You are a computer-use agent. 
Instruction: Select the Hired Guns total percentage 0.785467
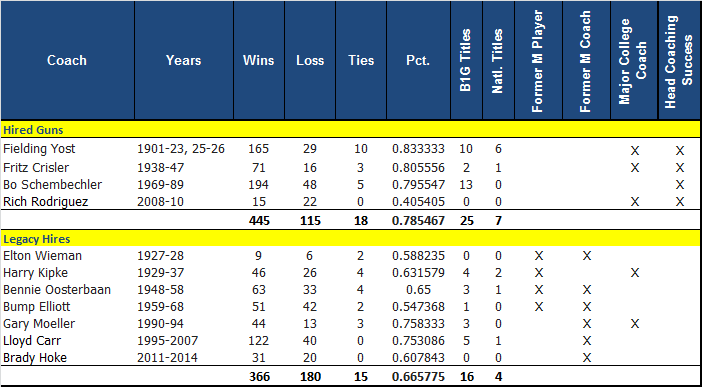(418, 221)
